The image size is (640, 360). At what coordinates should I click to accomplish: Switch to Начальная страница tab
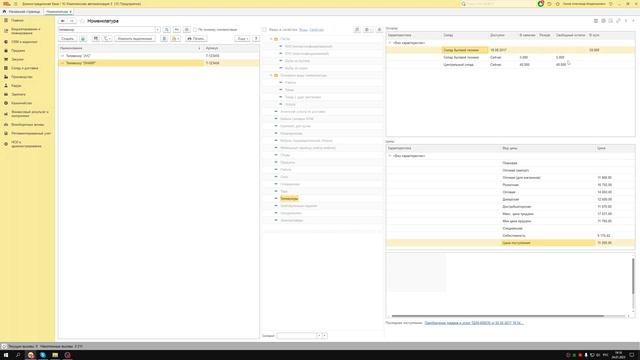22,12
